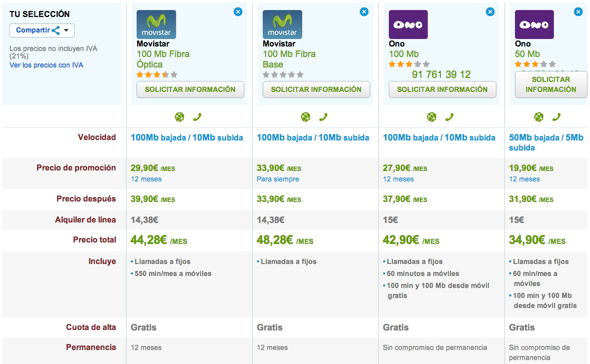Click phone icon under Ono 100 Mb
The width and height of the screenshot is (590, 364).
[x=449, y=117]
